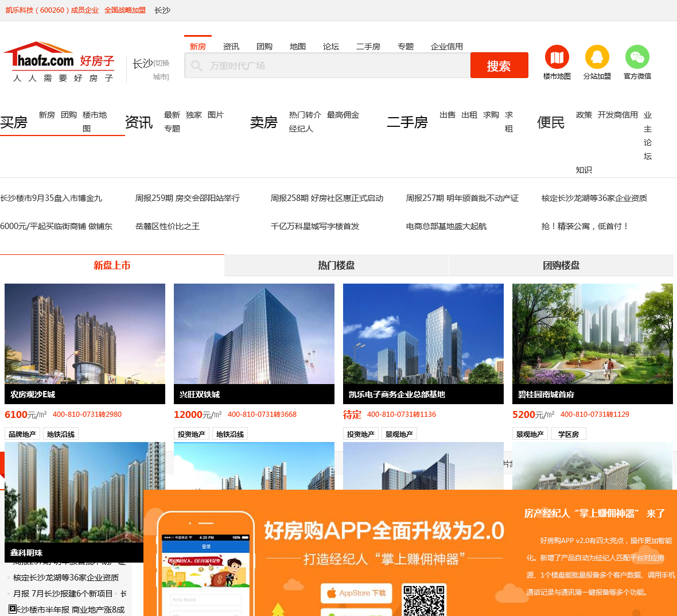This screenshot has height=616, width=677.
Task: Click the AppStore 下载 button
Action: 356,593
